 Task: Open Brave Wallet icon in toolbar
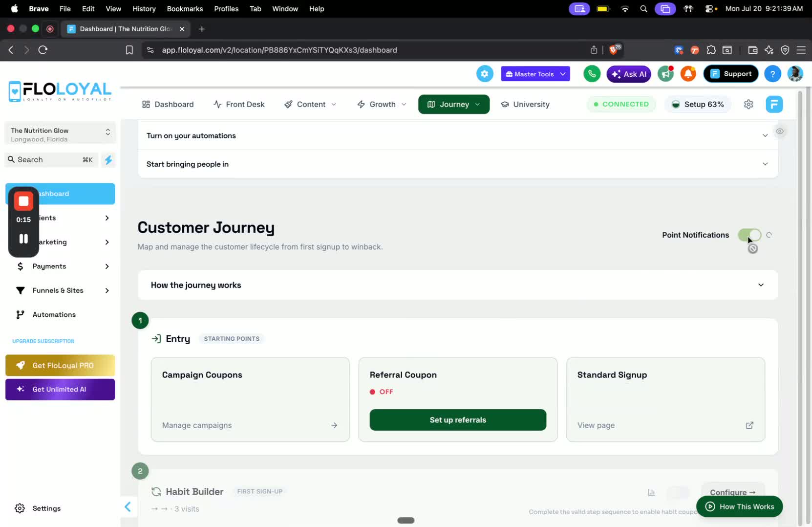pyautogui.click(x=752, y=50)
